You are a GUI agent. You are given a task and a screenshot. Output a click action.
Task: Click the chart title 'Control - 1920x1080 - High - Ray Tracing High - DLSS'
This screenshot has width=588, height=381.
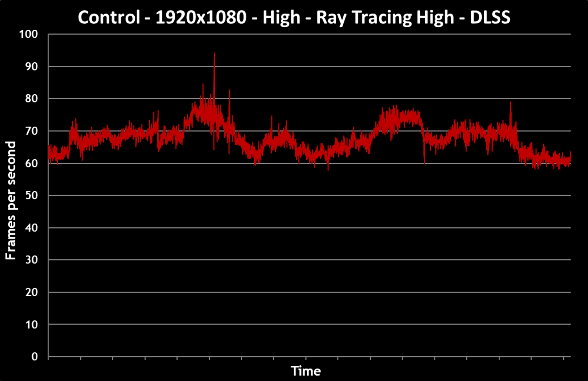click(294, 18)
